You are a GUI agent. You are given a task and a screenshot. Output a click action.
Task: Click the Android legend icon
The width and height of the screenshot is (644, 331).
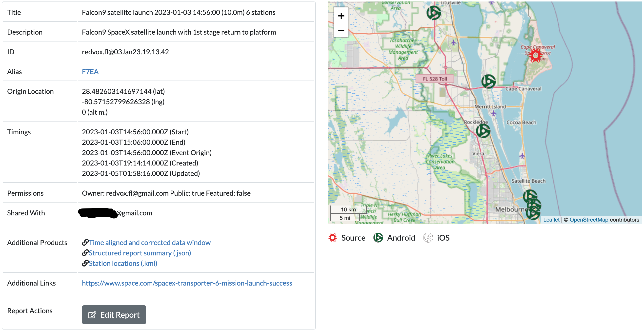[x=378, y=237]
